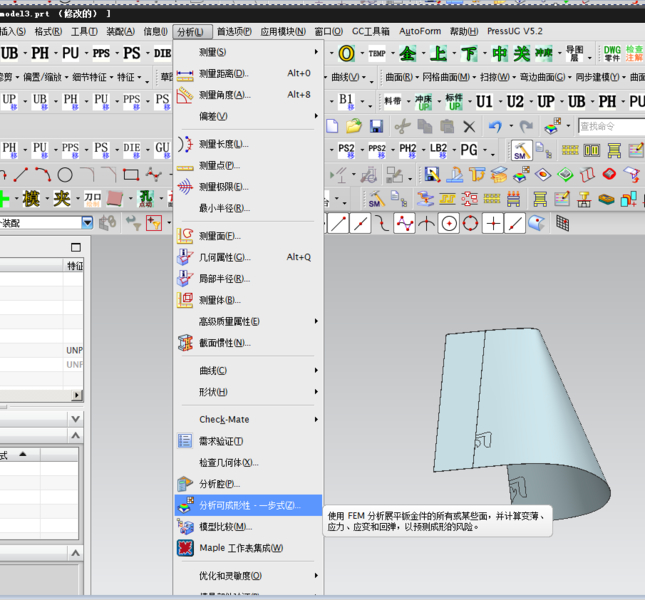Open the 首选项 Preferences menu
The height and width of the screenshot is (600, 645).
pos(234,31)
